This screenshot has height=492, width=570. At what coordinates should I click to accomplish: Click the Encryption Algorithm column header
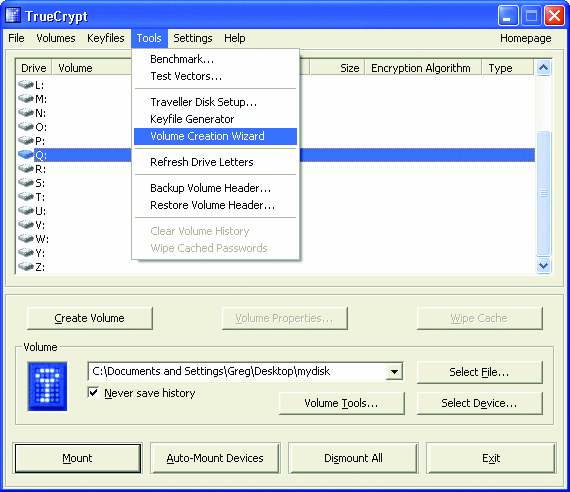423,68
